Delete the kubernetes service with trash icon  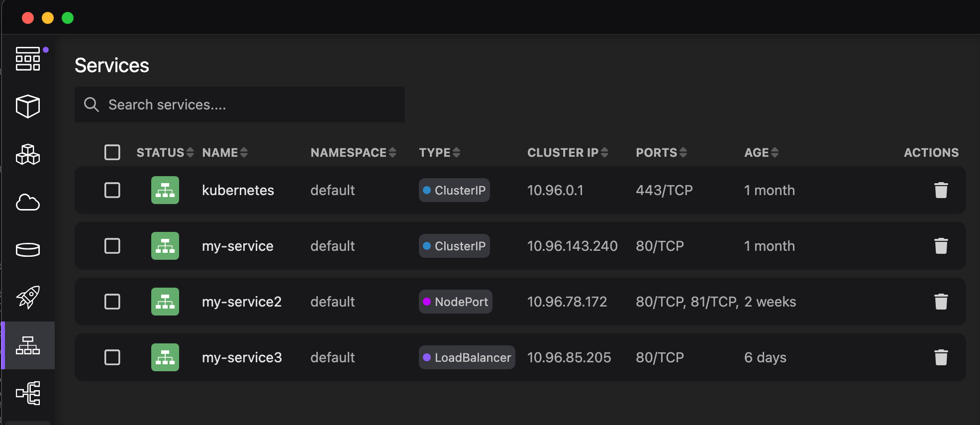coord(941,190)
